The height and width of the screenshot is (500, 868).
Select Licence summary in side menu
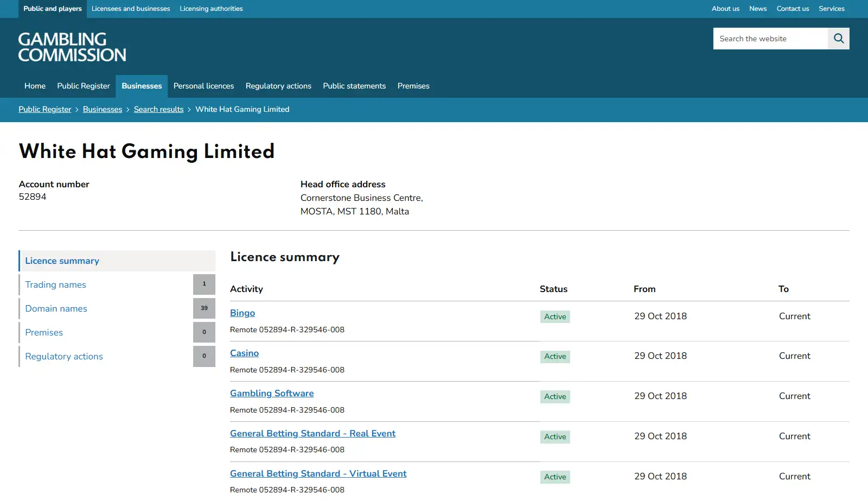click(x=117, y=261)
